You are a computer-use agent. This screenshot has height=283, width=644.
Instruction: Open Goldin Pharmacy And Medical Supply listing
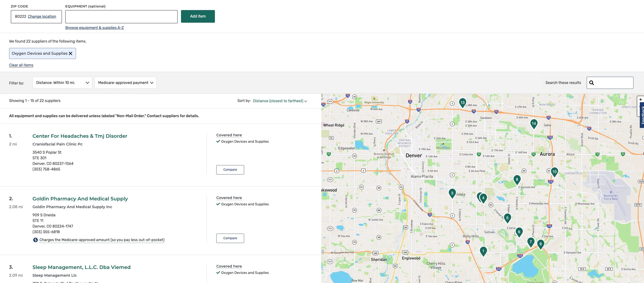click(80, 199)
